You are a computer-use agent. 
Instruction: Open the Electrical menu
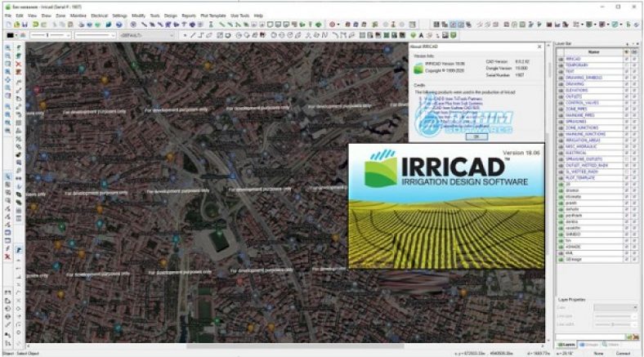(100, 16)
